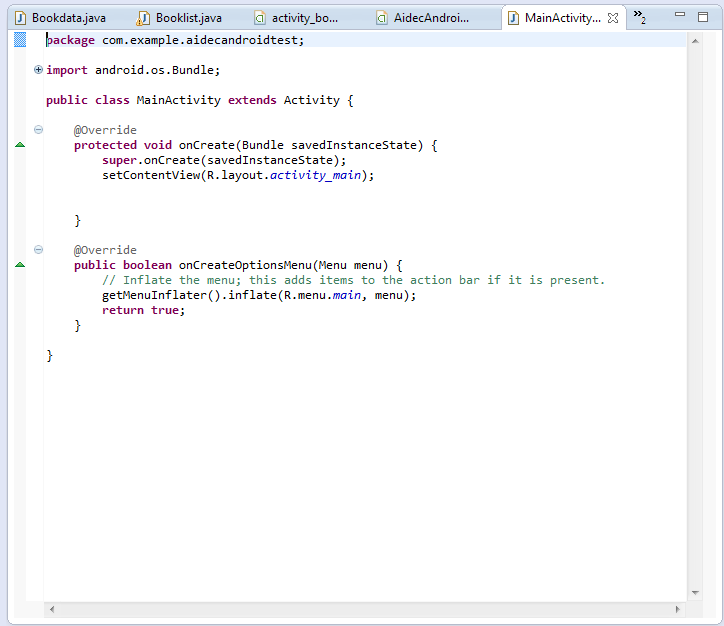Click on com.example.aidecandroidtest package name
724x626 pixels.
pos(200,40)
